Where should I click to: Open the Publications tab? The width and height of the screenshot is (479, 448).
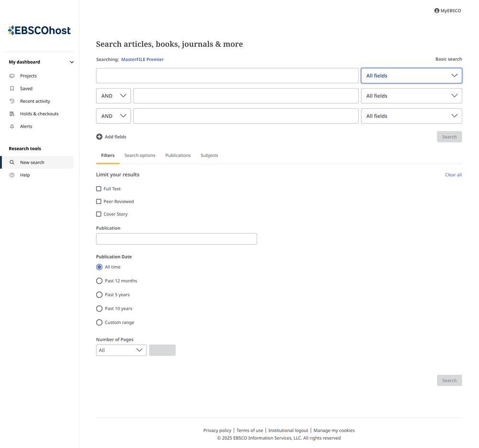[178, 156]
